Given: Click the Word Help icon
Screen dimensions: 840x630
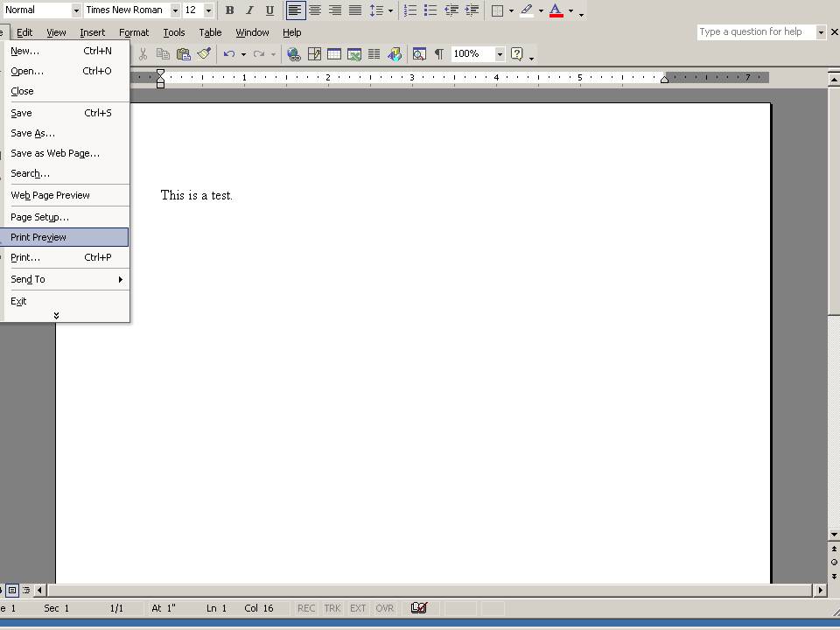Looking at the screenshot, I should click(517, 54).
